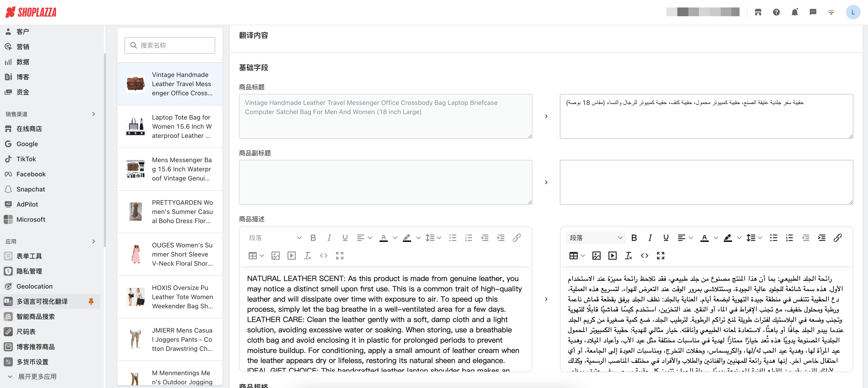868x388 pixels.
Task: Click the notification bell icon
Action: [795, 12]
